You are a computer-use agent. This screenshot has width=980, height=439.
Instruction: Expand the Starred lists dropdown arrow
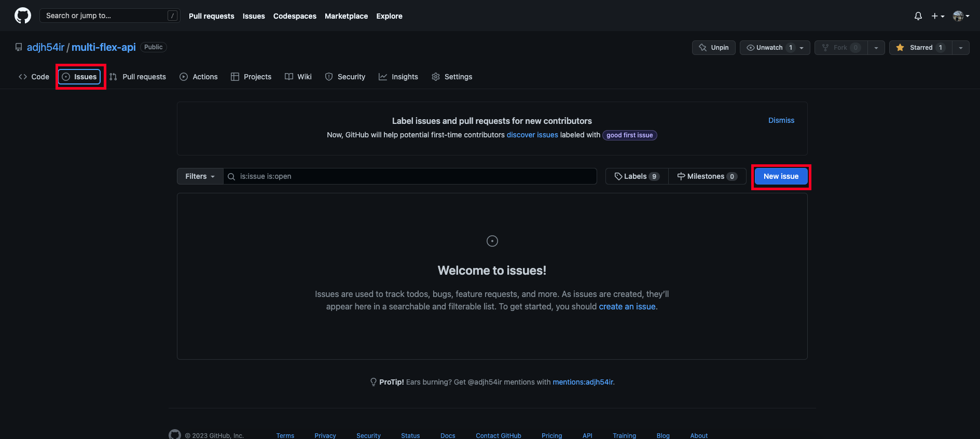click(x=961, y=48)
